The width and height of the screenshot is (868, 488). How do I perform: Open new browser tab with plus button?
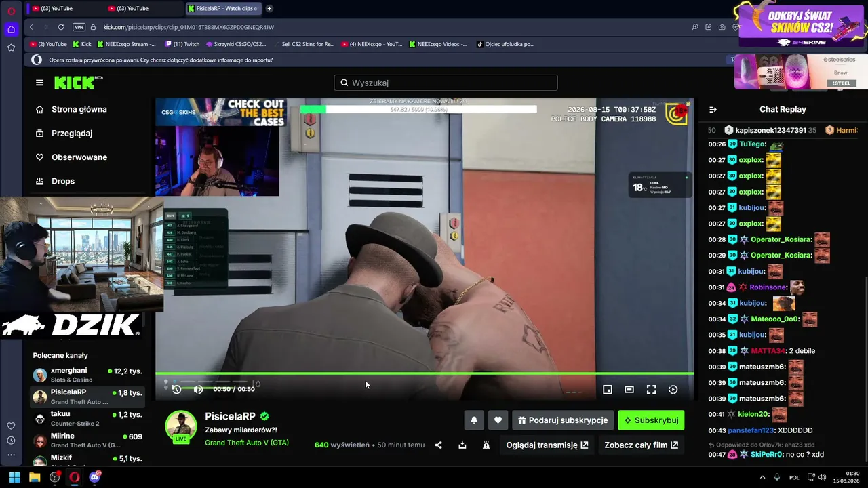pos(269,8)
